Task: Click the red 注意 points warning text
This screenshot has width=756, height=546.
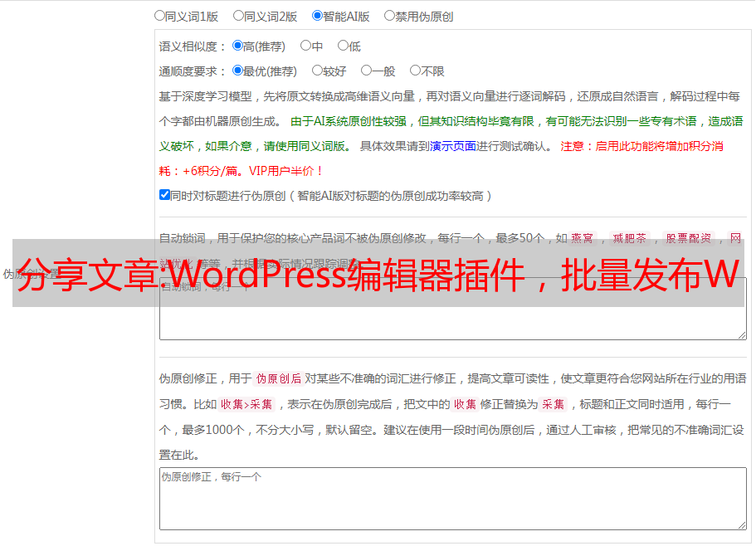Action: coord(441,158)
